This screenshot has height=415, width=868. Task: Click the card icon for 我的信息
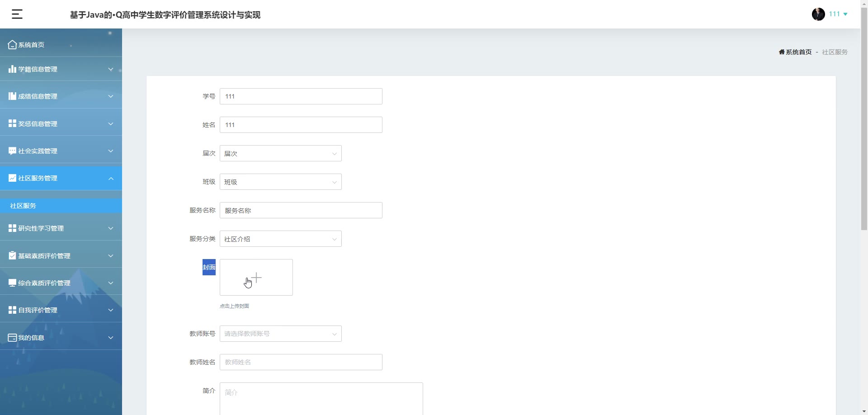coord(12,338)
